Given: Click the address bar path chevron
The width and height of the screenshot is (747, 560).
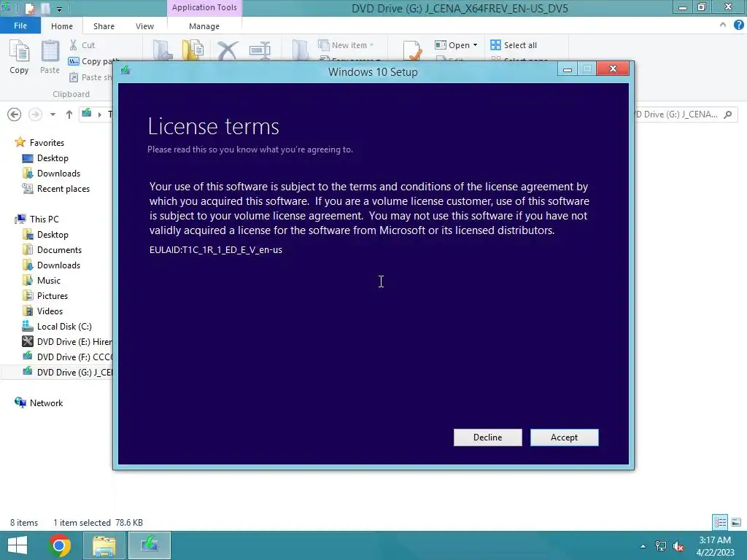Looking at the screenshot, I should point(99,114).
